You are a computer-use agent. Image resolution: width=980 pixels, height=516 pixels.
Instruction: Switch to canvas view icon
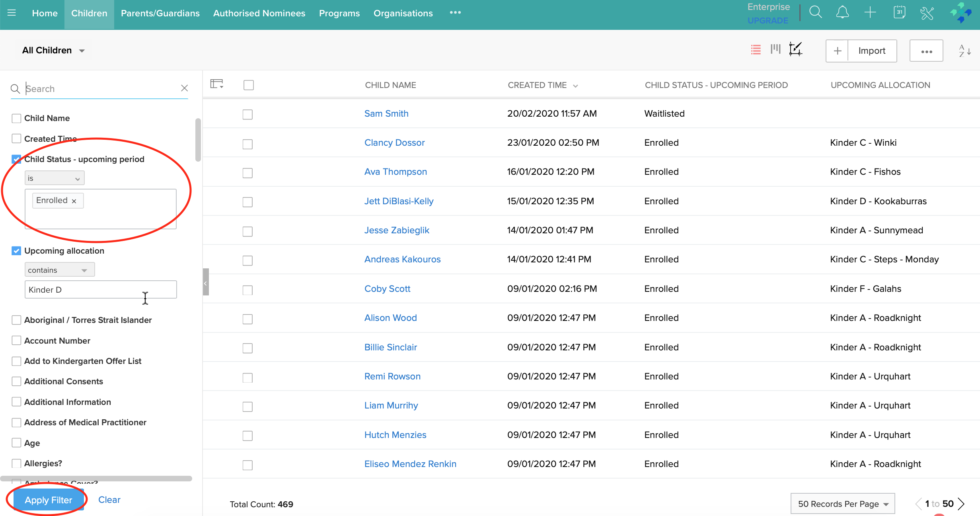795,50
